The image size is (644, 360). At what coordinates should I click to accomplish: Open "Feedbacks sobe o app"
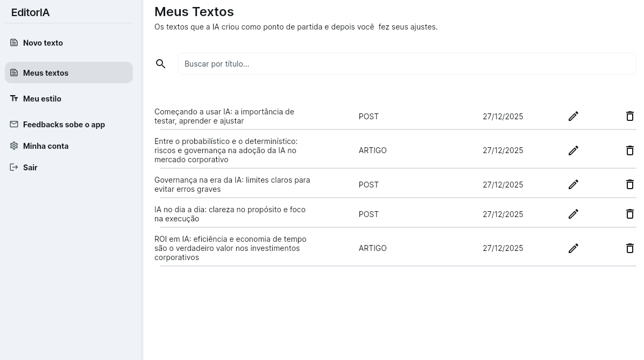(64, 124)
